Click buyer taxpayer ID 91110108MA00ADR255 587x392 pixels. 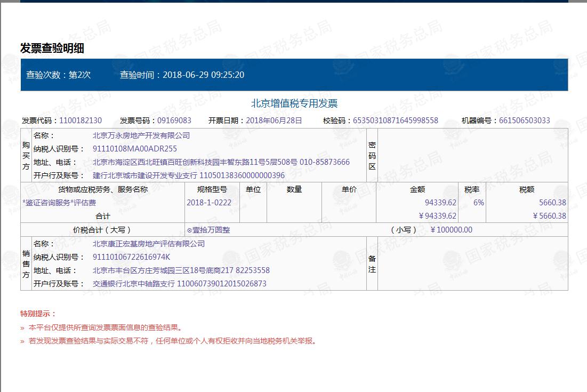click(135, 149)
